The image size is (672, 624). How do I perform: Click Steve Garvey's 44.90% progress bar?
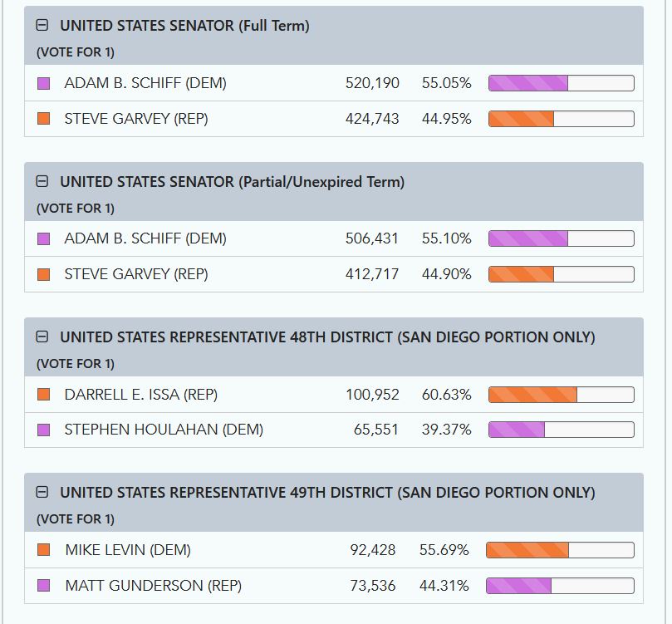(561, 274)
